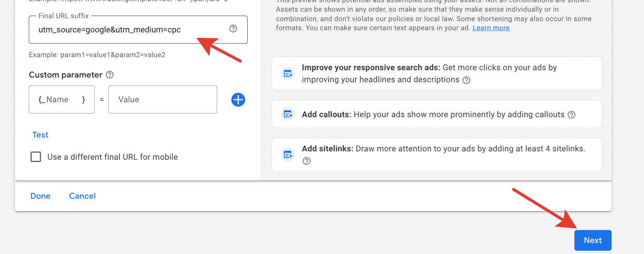The height and width of the screenshot is (254, 644).
Task: Open help icon after 'headlines and descriptions'
Action: (x=466, y=80)
